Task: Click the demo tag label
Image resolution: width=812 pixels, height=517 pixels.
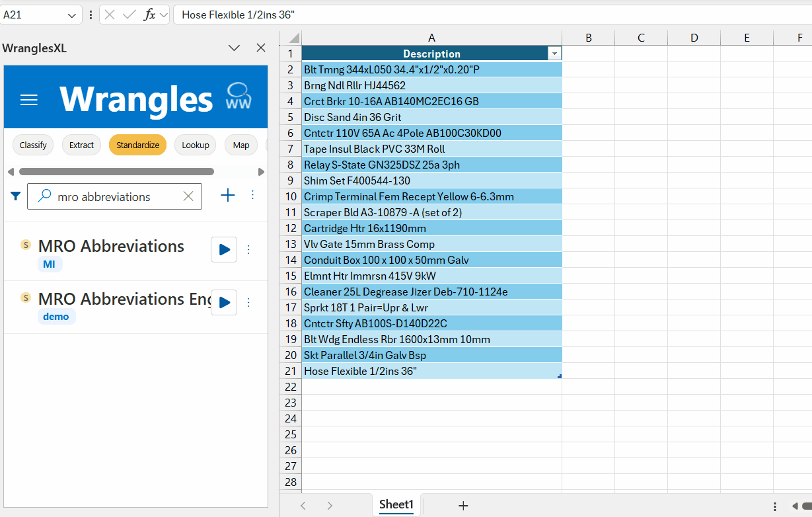Action: tap(56, 317)
